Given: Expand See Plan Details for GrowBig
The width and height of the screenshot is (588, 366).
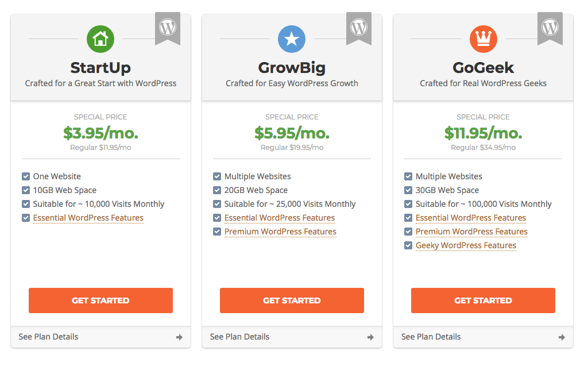Looking at the screenshot, I should point(292,337).
